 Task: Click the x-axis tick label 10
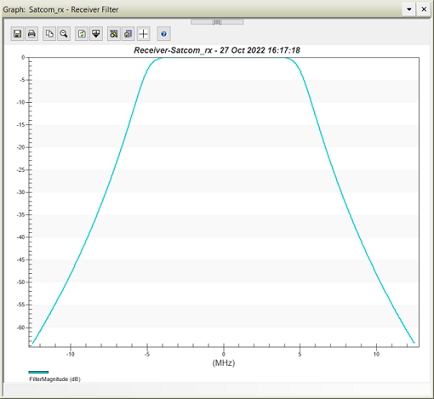376,354
